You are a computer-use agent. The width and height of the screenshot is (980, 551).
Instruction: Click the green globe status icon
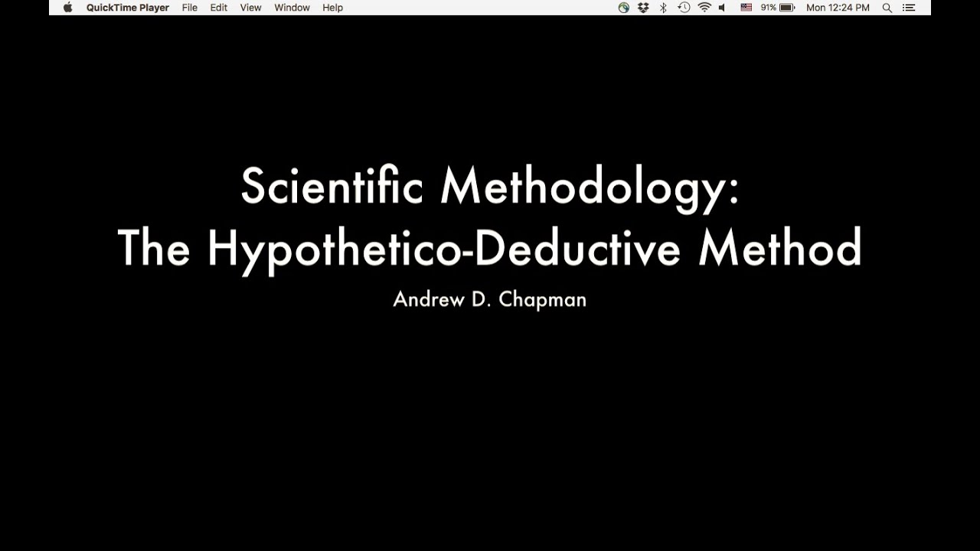[624, 8]
